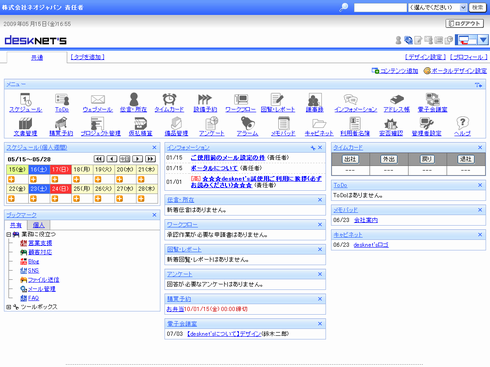Open the ファイル送信 bookmark link

43,280
